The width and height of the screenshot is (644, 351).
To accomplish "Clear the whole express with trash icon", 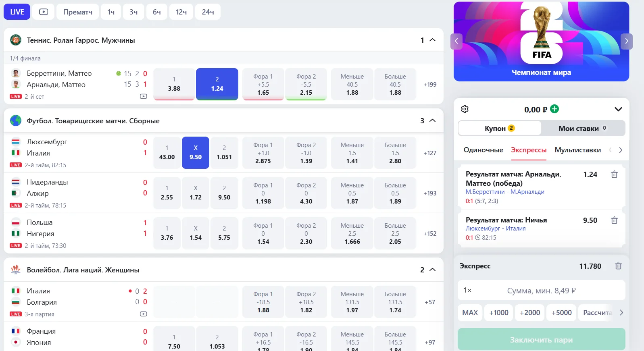I will (618, 266).
